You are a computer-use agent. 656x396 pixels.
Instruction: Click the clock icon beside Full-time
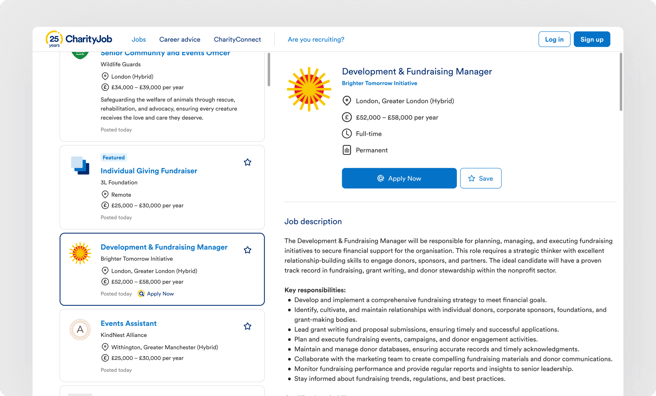click(346, 134)
